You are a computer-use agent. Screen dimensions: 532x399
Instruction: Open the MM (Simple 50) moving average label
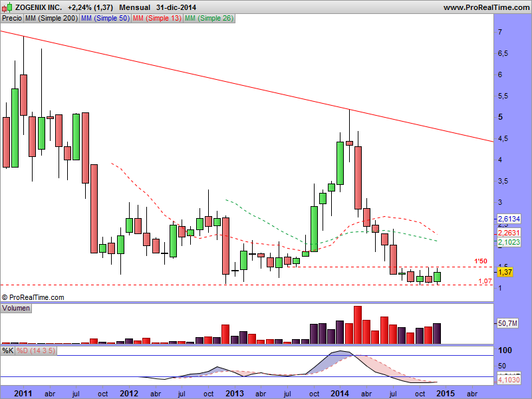point(105,19)
